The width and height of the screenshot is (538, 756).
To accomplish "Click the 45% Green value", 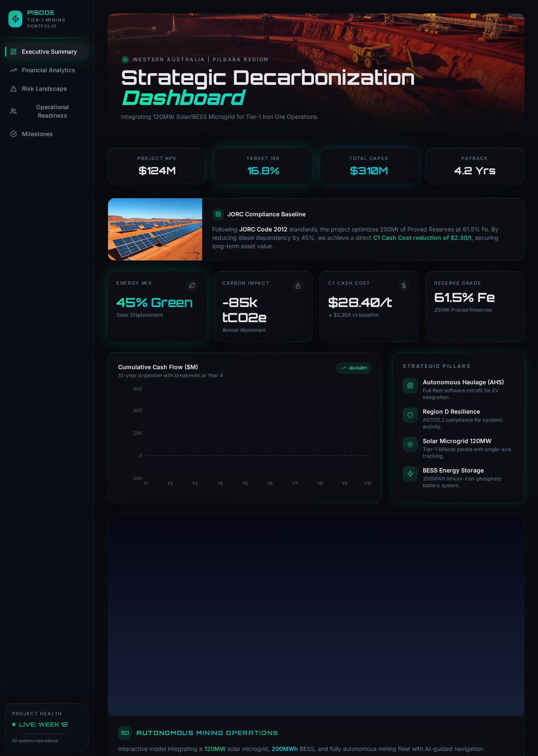I will click(x=155, y=302).
